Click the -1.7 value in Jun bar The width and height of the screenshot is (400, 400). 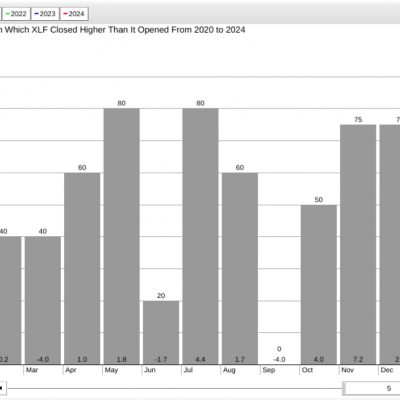[x=161, y=360]
